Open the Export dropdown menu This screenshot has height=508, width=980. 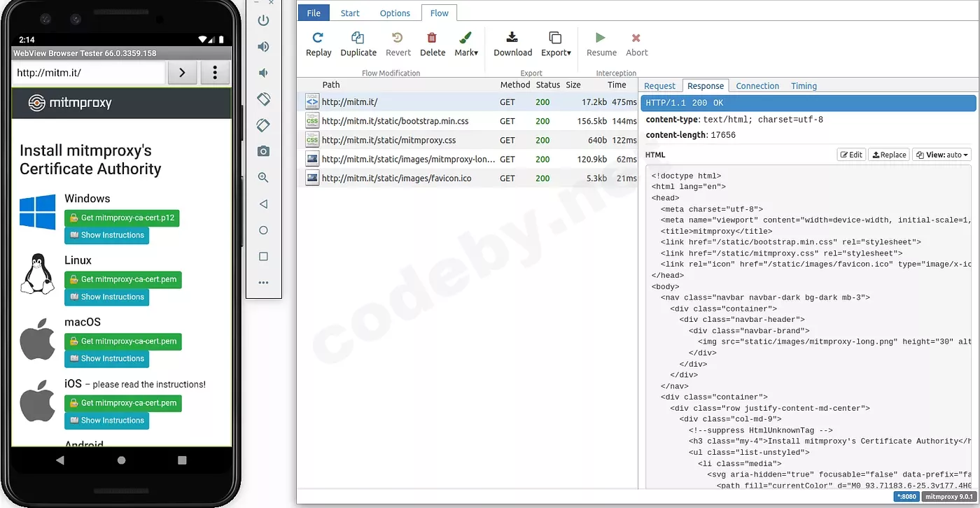tap(556, 44)
